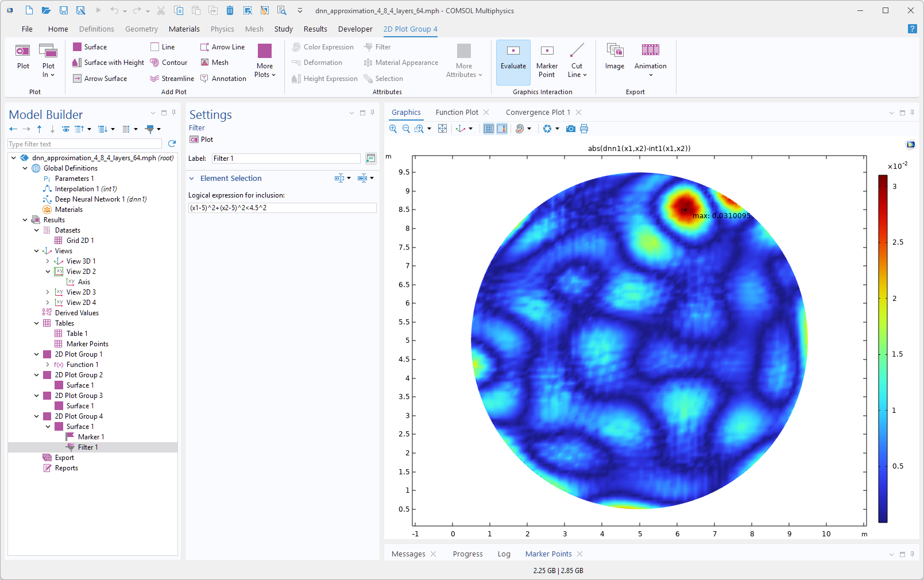Move the selected node up in Model Builder
This screenshot has height=580, width=924.
pos(39,129)
